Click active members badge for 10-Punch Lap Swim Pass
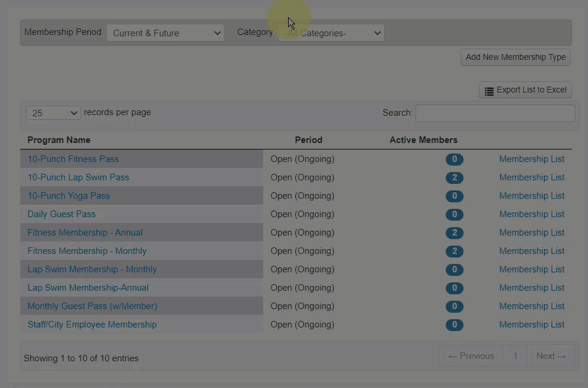The image size is (588, 388). [455, 178]
